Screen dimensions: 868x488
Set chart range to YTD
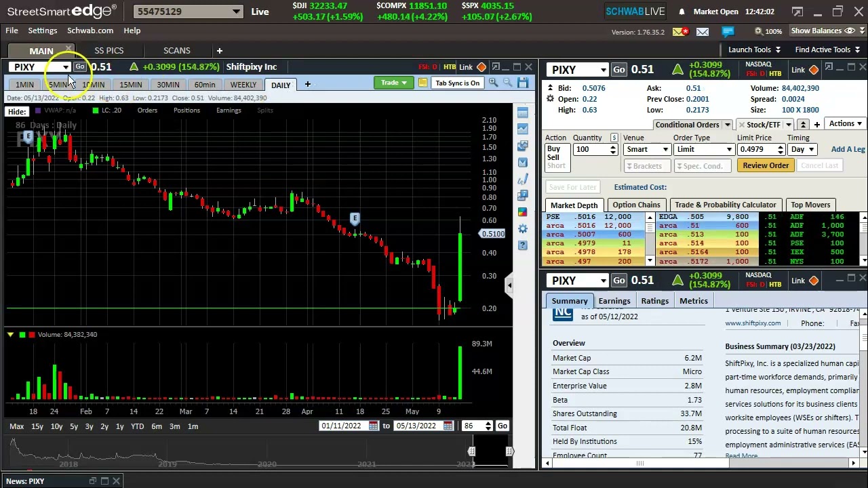(x=137, y=426)
